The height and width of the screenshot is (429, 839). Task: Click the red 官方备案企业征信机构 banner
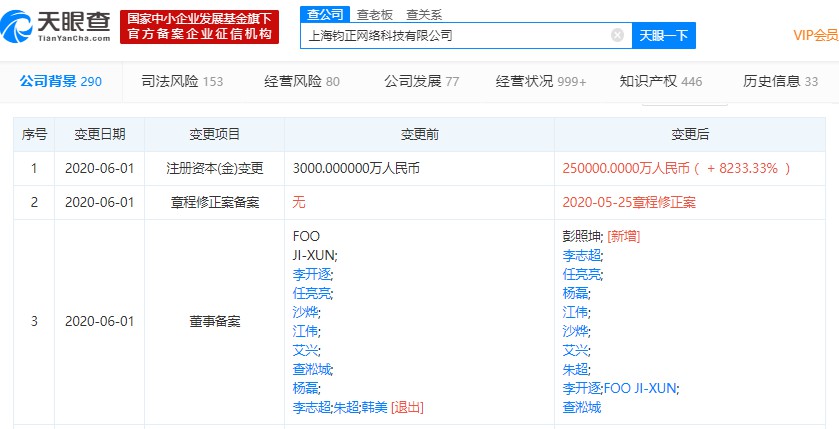(x=200, y=27)
